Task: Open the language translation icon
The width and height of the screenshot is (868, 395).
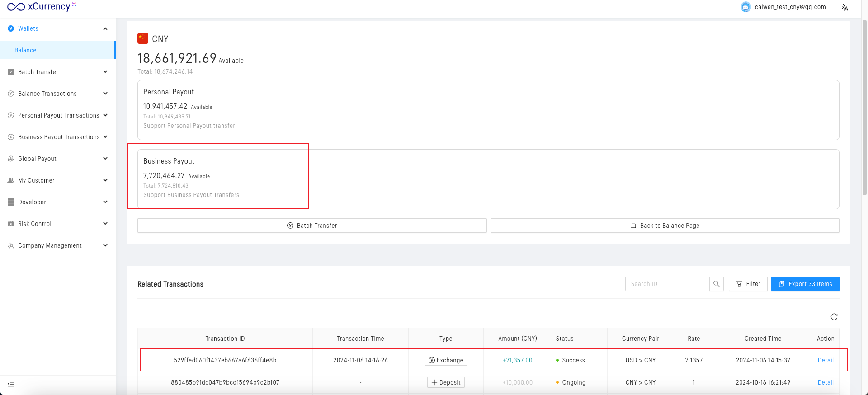Action: (x=844, y=7)
